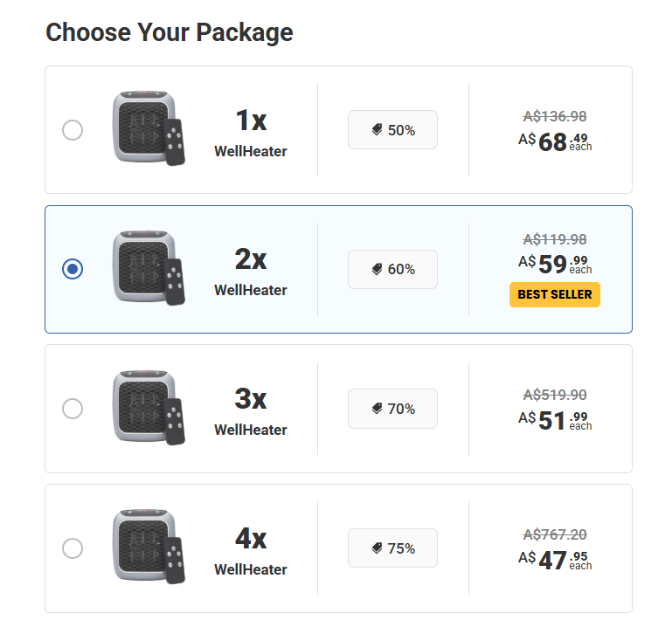Click the 50% discount tag icon
This screenshot has height=620, width=672.
(x=378, y=130)
